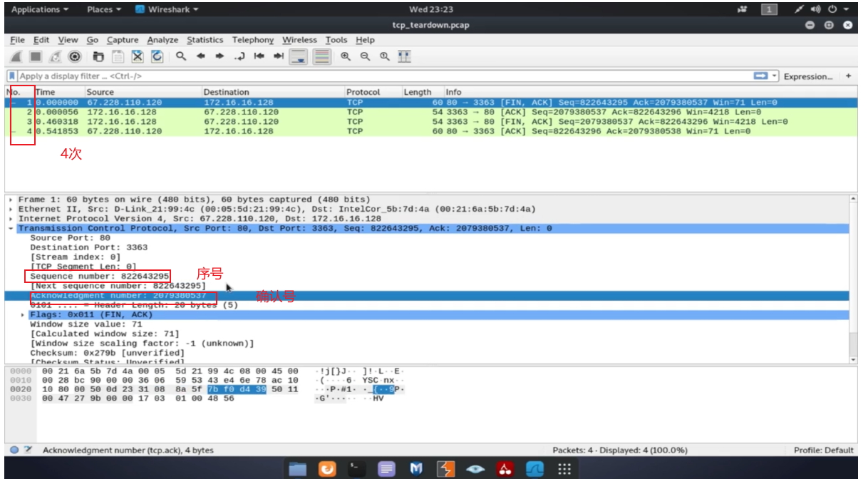The width and height of the screenshot is (868, 479).
Task: Open the clock Wed 23:23 in top bar
Action: point(431,9)
